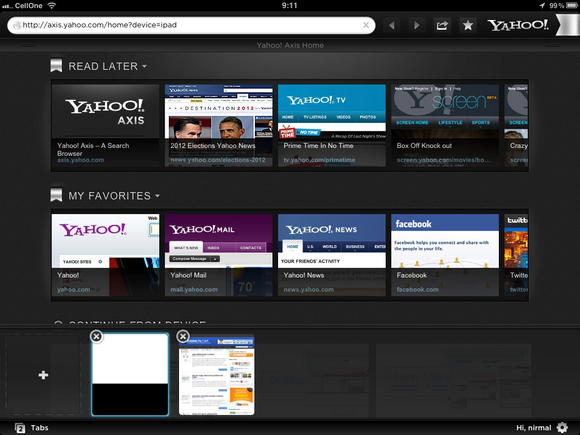This screenshot has width=580, height=435.
Task: Select the My Favorites section heading
Action: pyautogui.click(x=109, y=196)
